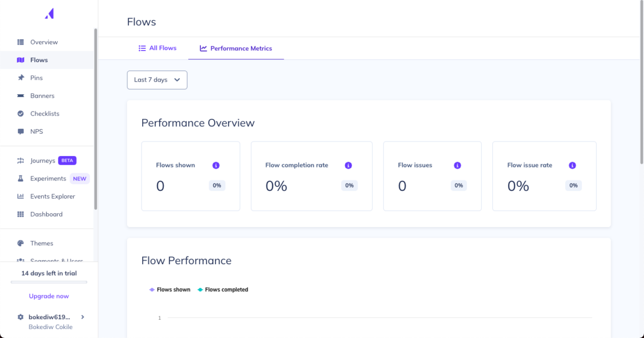Image resolution: width=644 pixels, height=338 pixels.
Task: Toggle Flows shown legend series
Action: pyautogui.click(x=170, y=290)
